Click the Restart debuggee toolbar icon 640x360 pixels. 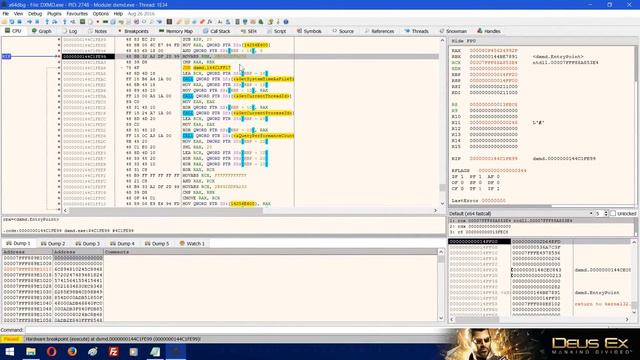pyautogui.click(x=12, y=22)
